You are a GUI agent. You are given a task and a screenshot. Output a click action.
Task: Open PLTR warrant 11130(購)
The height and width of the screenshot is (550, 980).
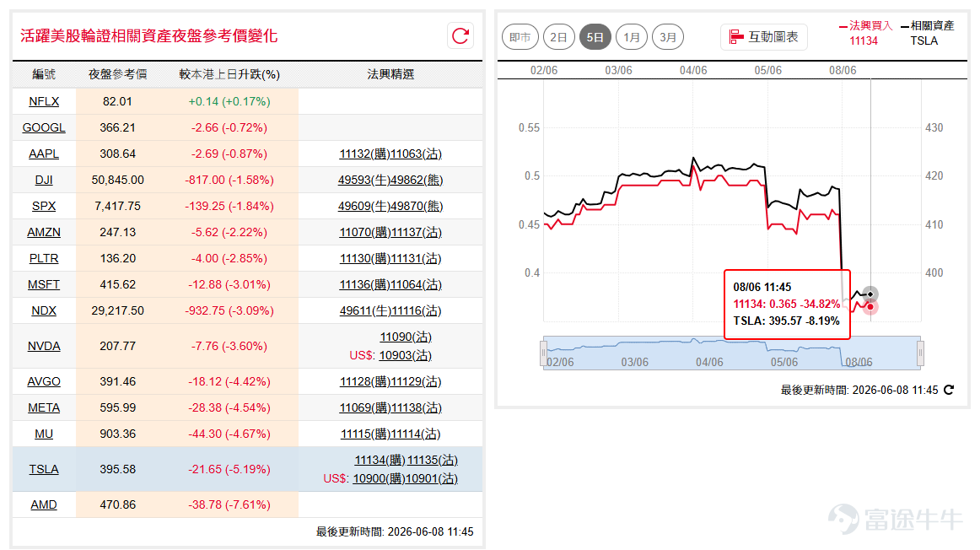[364, 259]
